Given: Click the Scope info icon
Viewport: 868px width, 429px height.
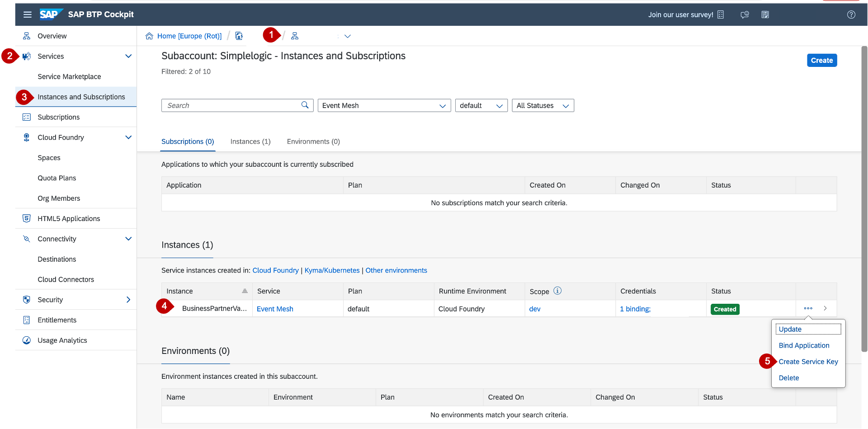Looking at the screenshot, I should [x=557, y=291].
